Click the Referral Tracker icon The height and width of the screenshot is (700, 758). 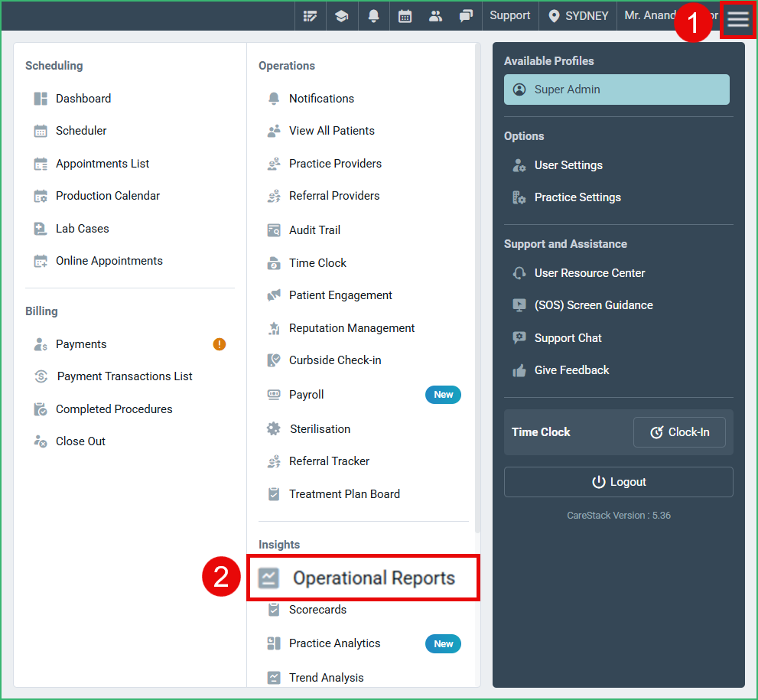pos(274,461)
